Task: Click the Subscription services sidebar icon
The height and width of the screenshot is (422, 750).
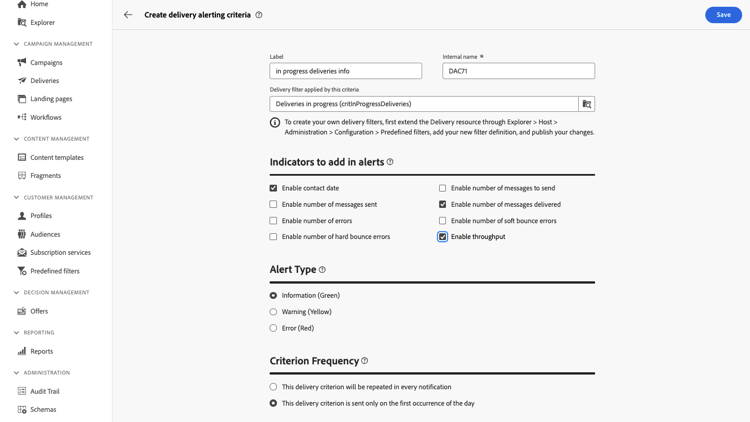Action: click(x=22, y=253)
